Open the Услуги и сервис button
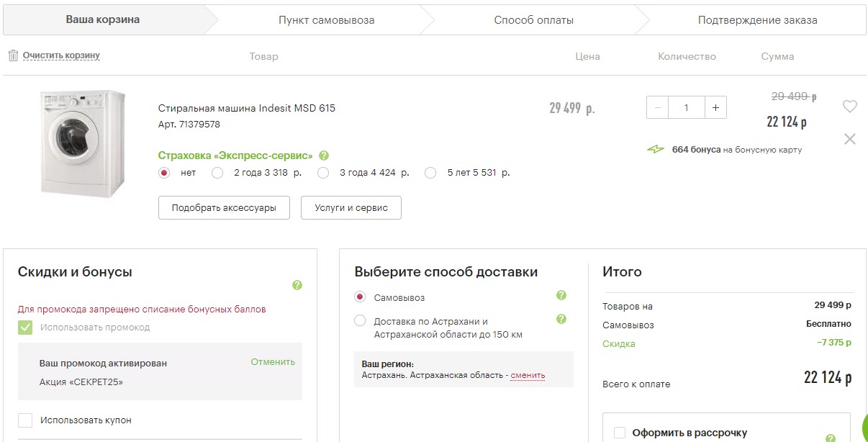Screen dimensions: 868x442 point(351,208)
